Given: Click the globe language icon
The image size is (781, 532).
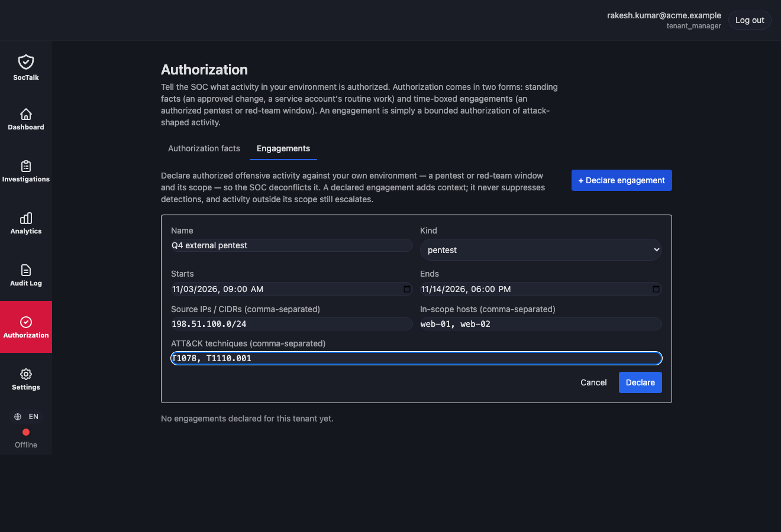Looking at the screenshot, I should click(x=18, y=417).
